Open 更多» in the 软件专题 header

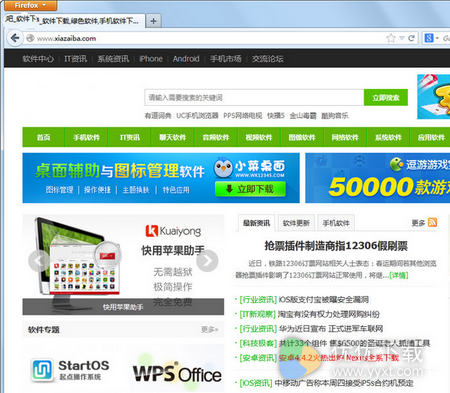click(209, 329)
